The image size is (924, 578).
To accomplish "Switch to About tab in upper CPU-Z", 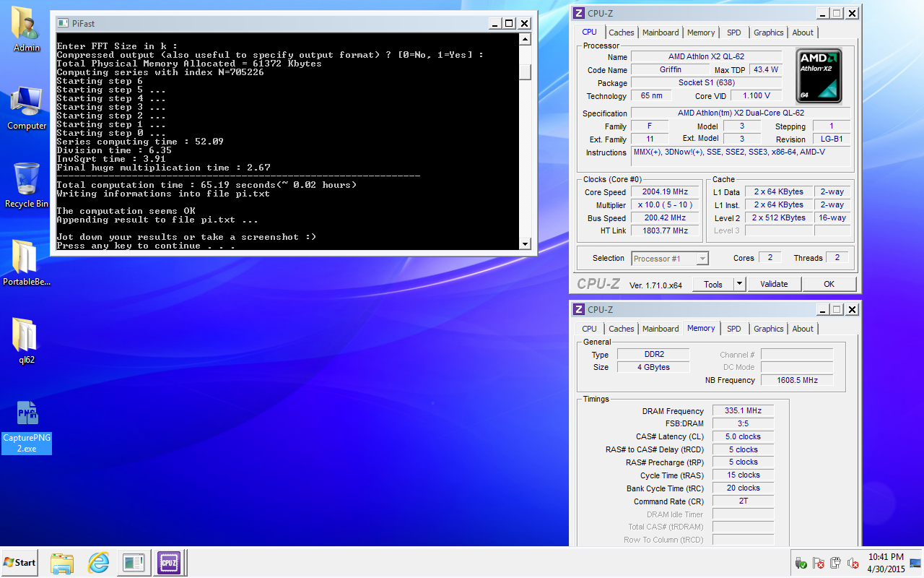I will tap(803, 33).
